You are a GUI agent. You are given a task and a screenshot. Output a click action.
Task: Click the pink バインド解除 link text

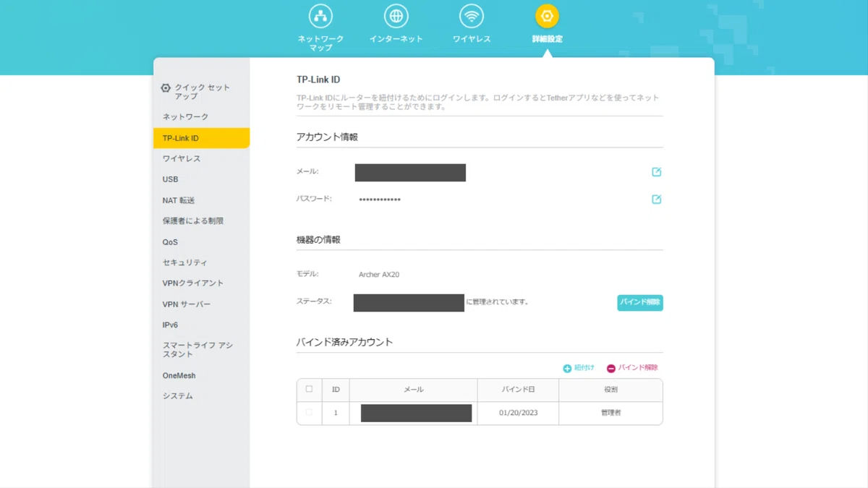point(638,368)
